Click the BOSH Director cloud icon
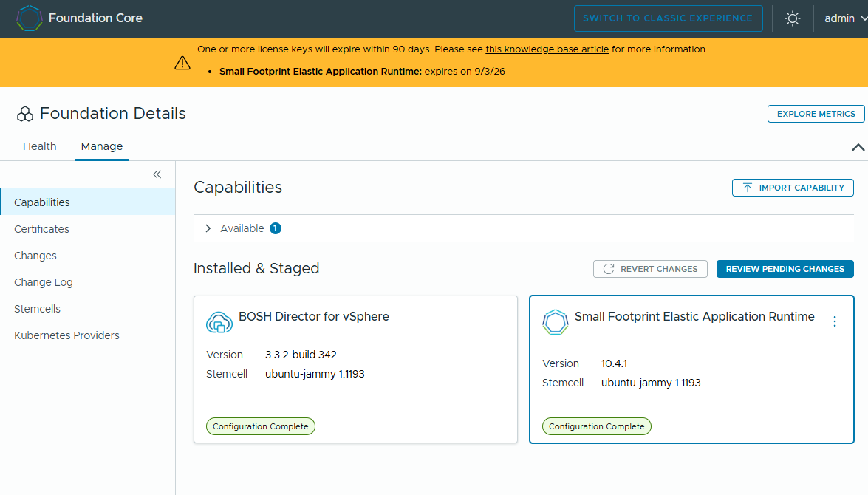 click(x=219, y=322)
